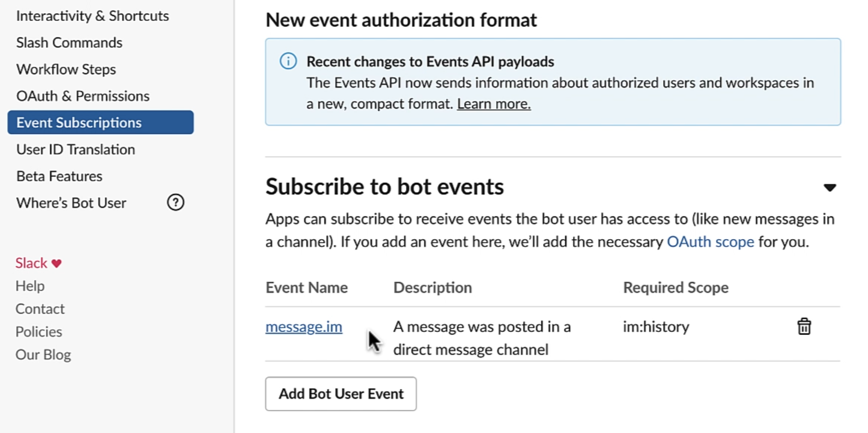Open the Contact link
This screenshot has height=433, width=868.
(x=40, y=309)
